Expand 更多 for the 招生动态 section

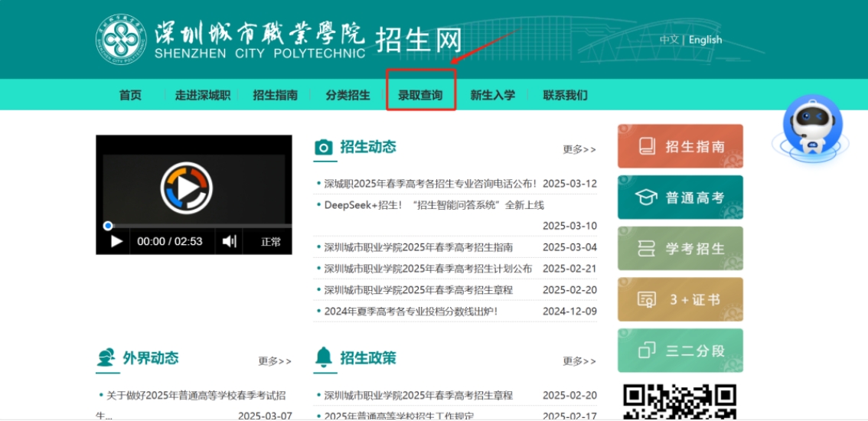click(x=579, y=149)
